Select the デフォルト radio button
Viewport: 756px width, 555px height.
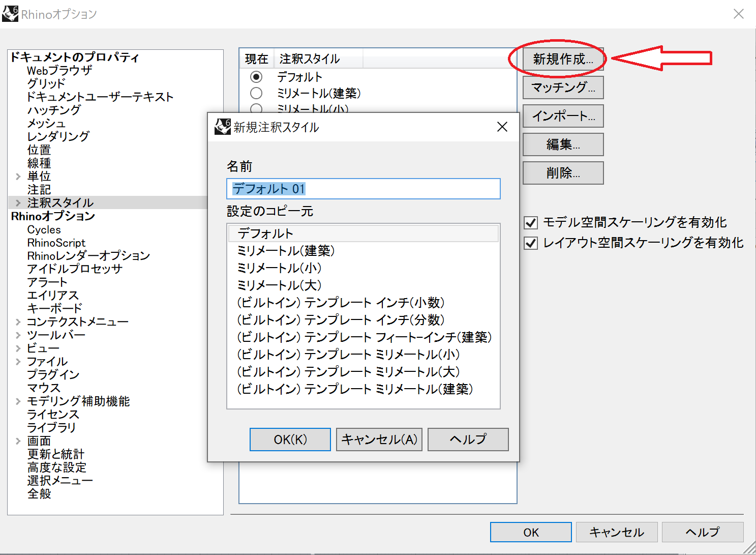(256, 77)
